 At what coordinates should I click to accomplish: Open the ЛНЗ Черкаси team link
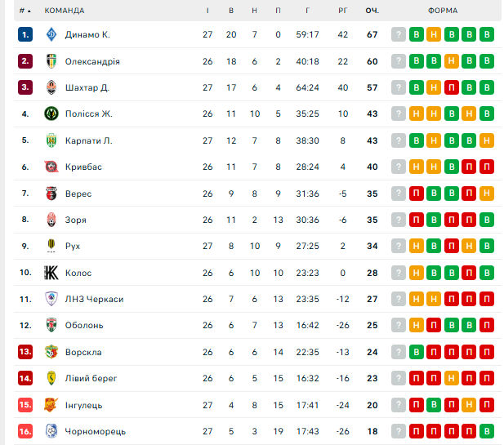tap(95, 299)
